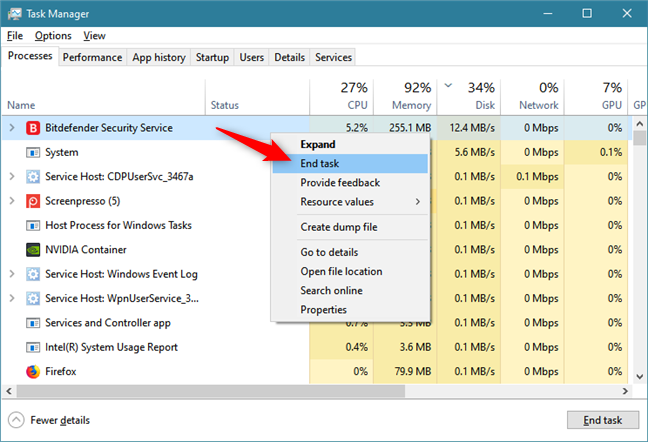Sort by the Network column header
This screenshot has height=442, width=648.
(532, 97)
